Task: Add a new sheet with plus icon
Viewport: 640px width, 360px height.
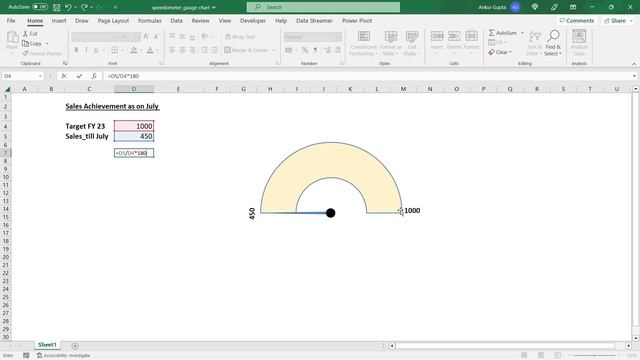Action: 75,346
